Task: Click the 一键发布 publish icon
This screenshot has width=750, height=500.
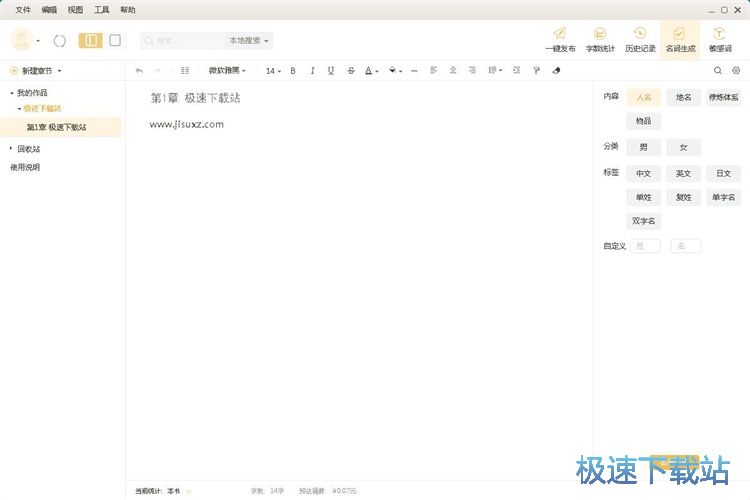Action: pyautogui.click(x=560, y=40)
